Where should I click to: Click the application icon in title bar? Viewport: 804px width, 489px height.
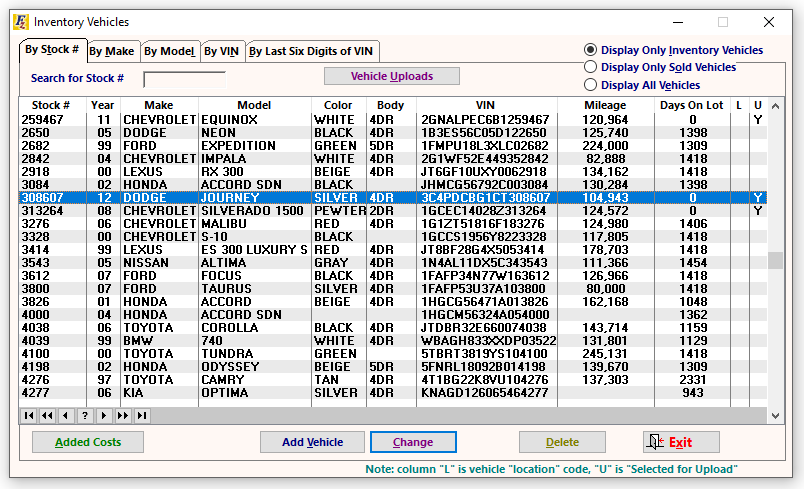click(21, 22)
